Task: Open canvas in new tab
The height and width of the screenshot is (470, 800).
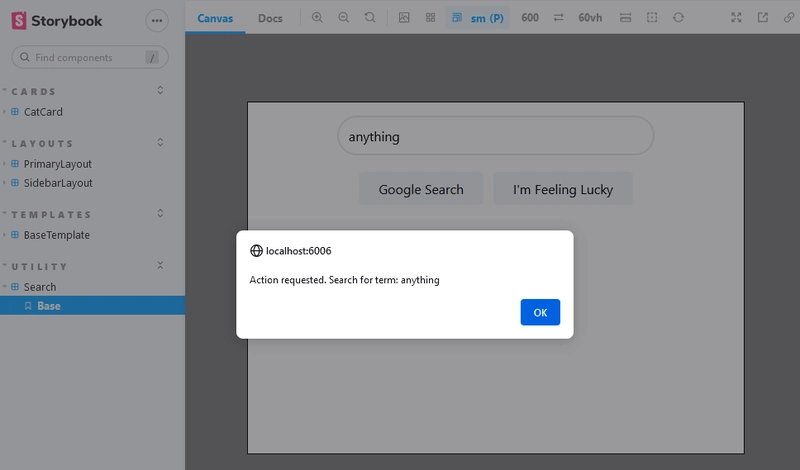Action: [x=763, y=18]
